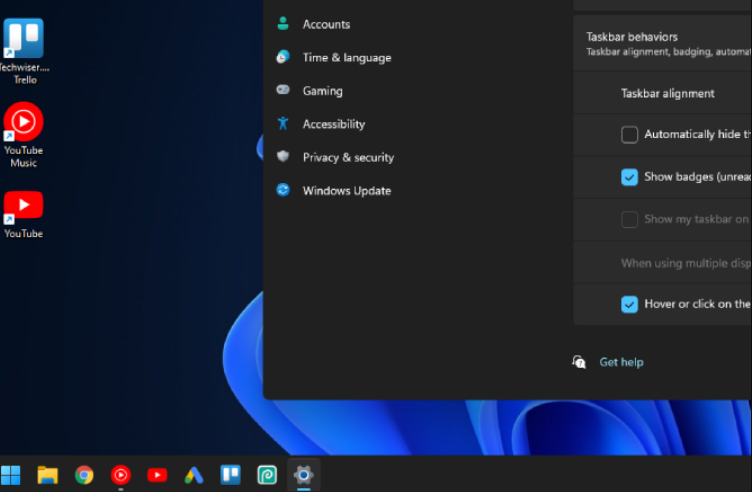752x492 pixels.
Task: Click the Windows Start button
Action: (x=11, y=475)
